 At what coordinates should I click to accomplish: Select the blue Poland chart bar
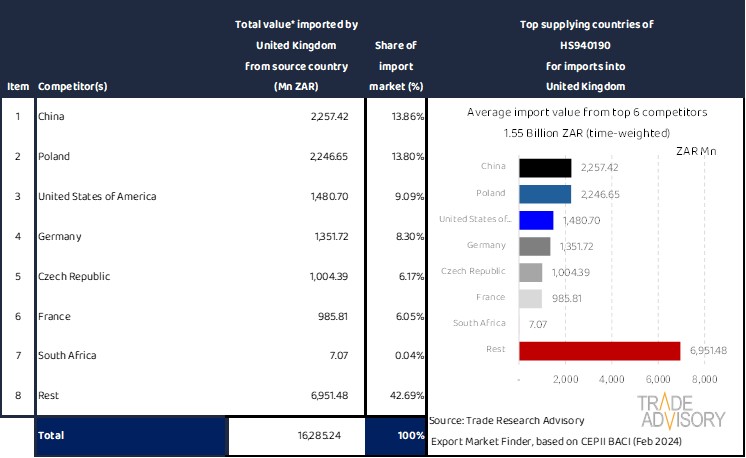(544, 194)
